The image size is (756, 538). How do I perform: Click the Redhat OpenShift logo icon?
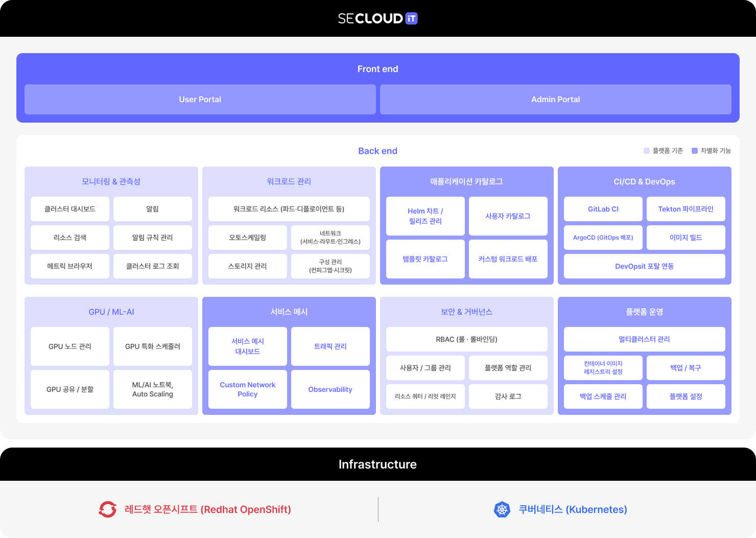(x=108, y=509)
